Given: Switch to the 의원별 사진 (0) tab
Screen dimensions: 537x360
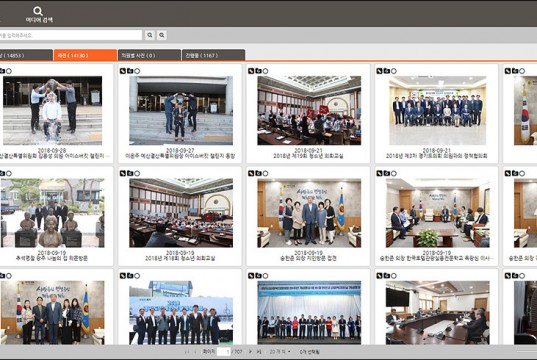Looking at the screenshot, I should pyautogui.click(x=149, y=55).
